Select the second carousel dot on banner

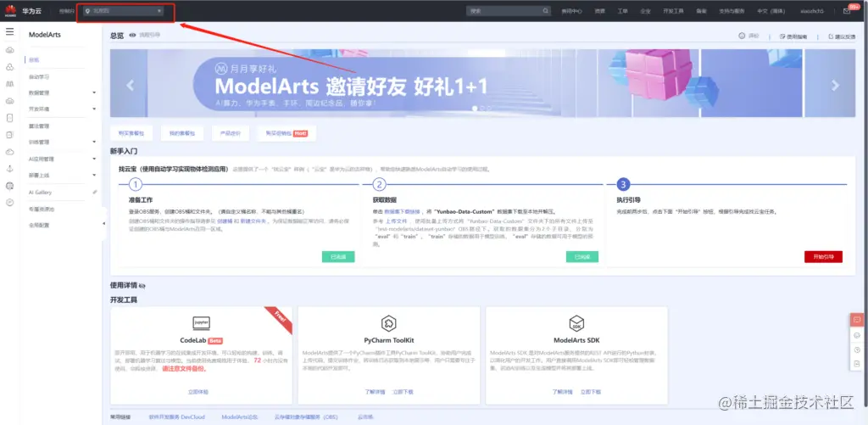point(481,109)
